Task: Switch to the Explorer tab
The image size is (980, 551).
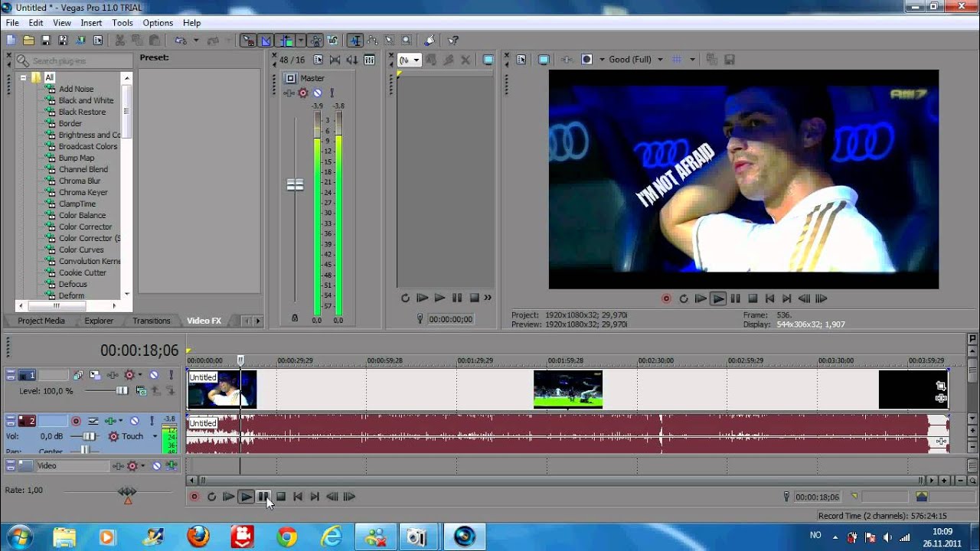Action: point(99,321)
